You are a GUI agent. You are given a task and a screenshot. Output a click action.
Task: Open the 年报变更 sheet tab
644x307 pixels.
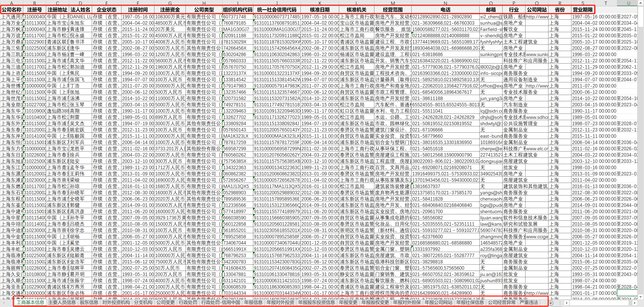click(x=348, y=302)
